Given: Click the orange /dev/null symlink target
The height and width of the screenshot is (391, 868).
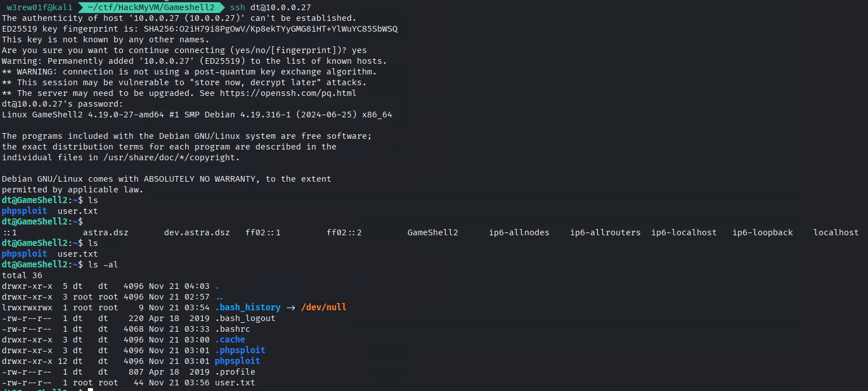Looking at the screenshot, I should (x=324, y=307).
